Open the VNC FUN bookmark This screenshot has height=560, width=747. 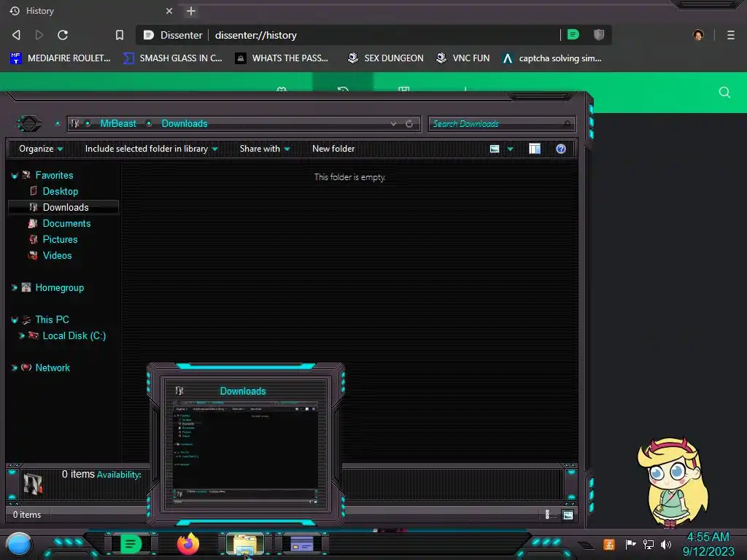462,58
